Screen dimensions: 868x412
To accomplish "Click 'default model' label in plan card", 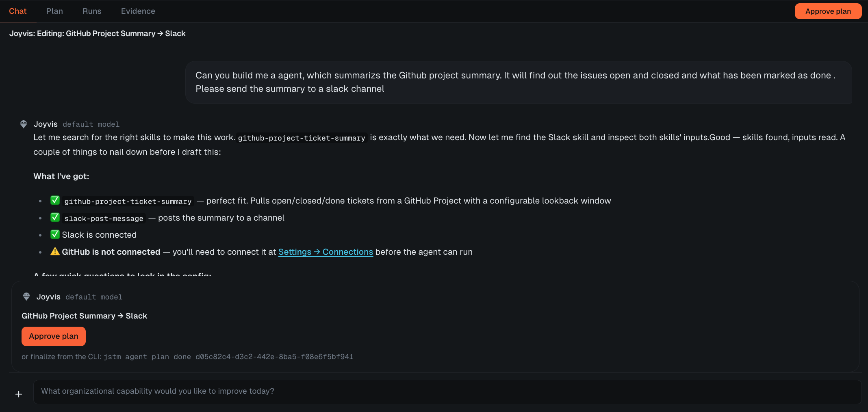I will [x=94, y=297].
